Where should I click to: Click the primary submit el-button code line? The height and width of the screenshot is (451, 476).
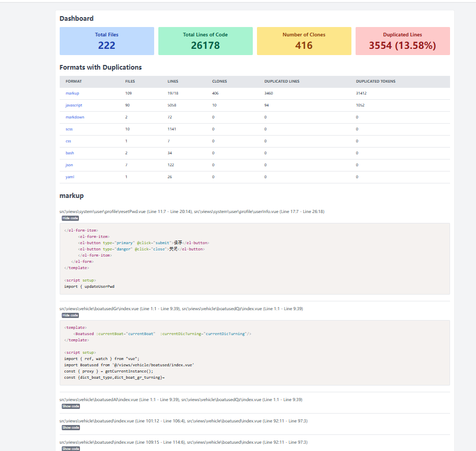[x=144, y=243]
